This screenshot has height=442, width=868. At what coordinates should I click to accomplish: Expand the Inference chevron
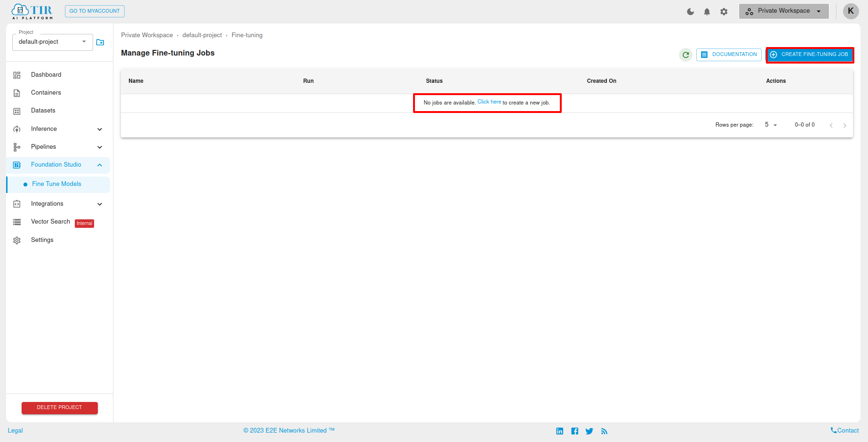click(x=100, y=129)
